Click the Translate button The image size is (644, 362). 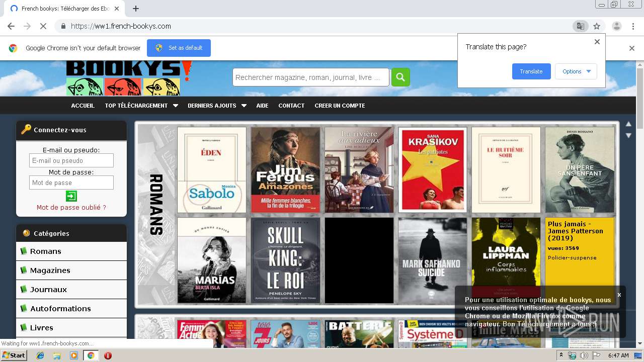coord(531,71)
